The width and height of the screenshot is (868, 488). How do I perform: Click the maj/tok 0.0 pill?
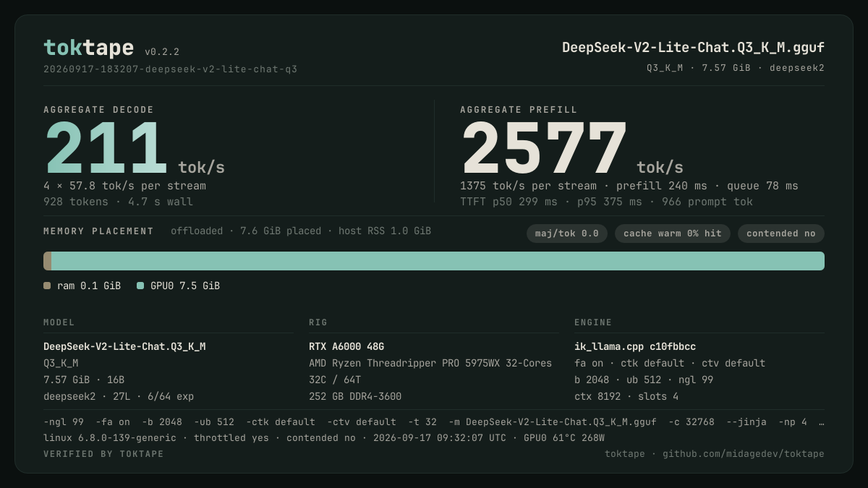(x=567, y=234)
